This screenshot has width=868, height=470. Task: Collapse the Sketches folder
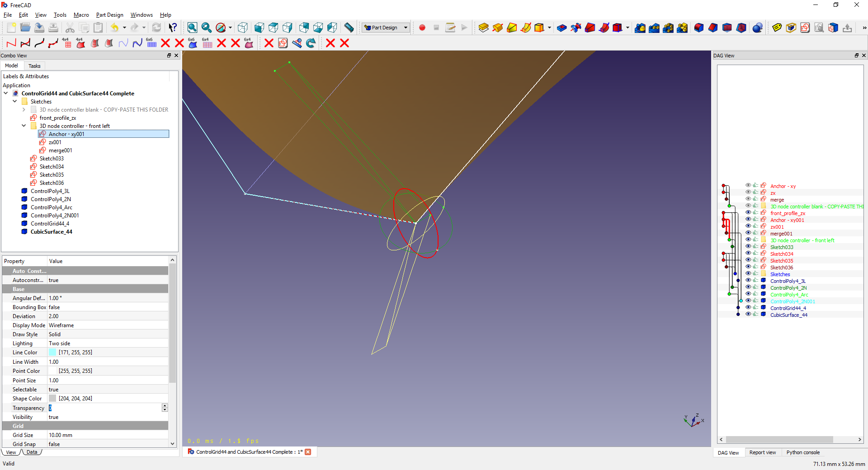point(15,102)
